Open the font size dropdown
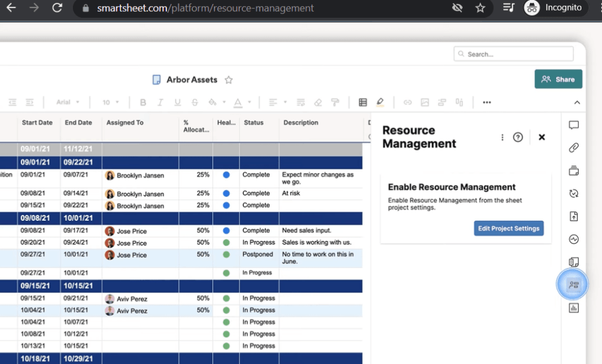Screen dimensions: 602x364 [x=111, y=102]
